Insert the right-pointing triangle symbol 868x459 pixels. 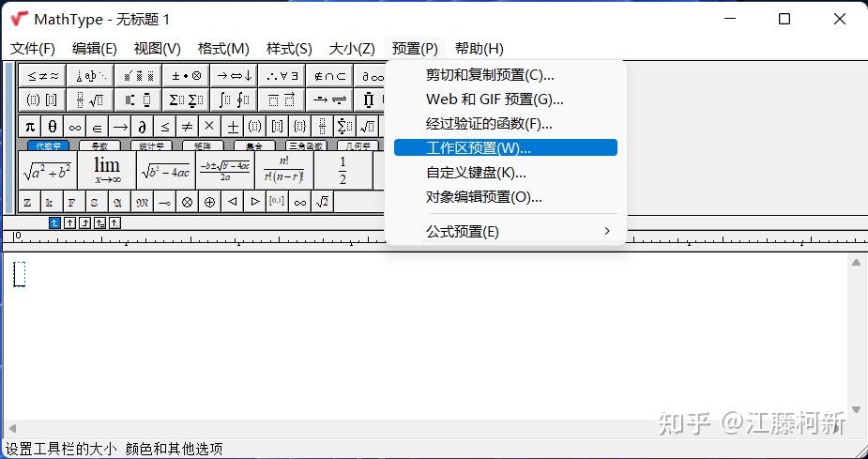[254, 202]
